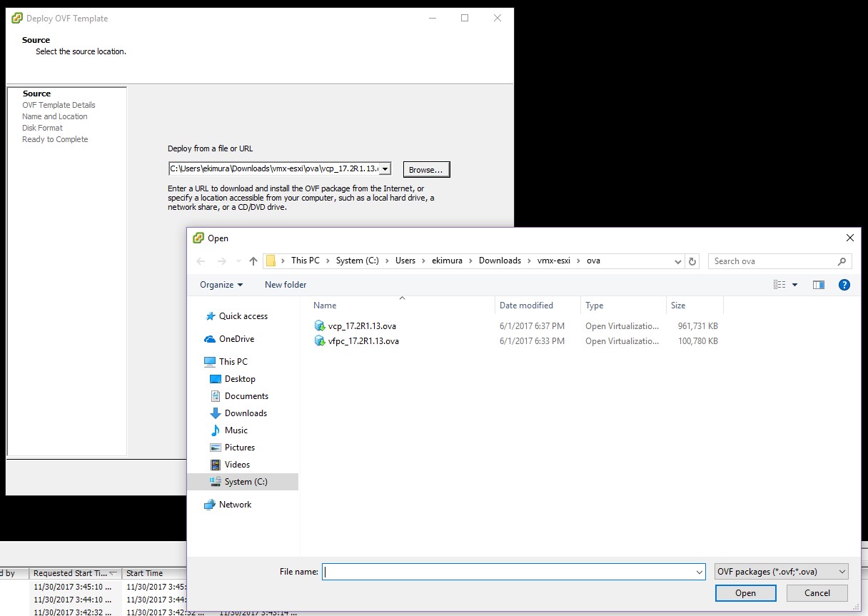Viewport: 868px width, 616px height.
Task: Go back to the previous folder
Action: (201, 261)
